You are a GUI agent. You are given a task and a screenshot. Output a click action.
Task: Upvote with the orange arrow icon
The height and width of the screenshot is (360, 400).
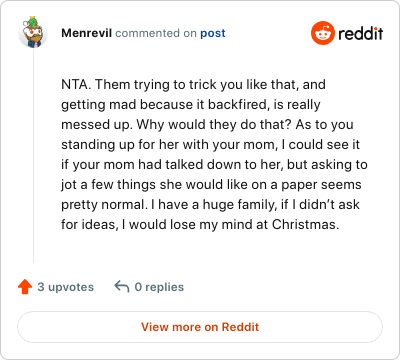[25, 287]
